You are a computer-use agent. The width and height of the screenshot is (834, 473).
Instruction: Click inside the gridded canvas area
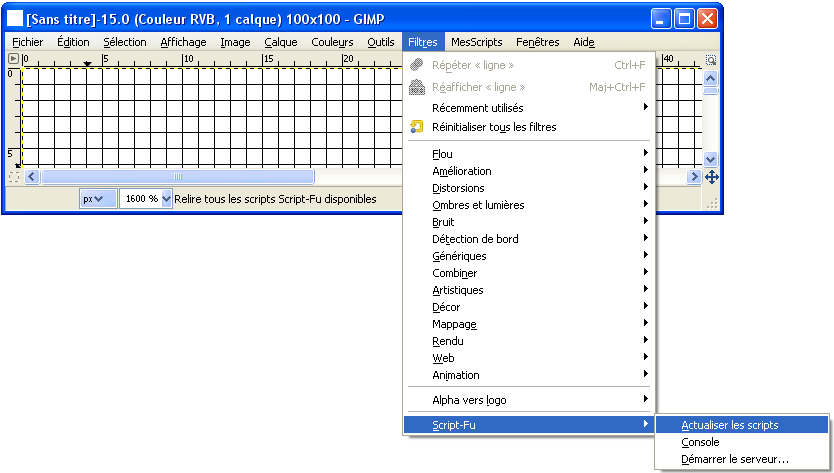click(x=212, y=118)
